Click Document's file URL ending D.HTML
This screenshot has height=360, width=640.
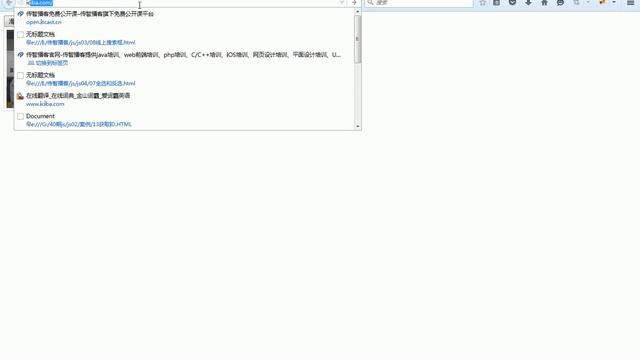79,124
